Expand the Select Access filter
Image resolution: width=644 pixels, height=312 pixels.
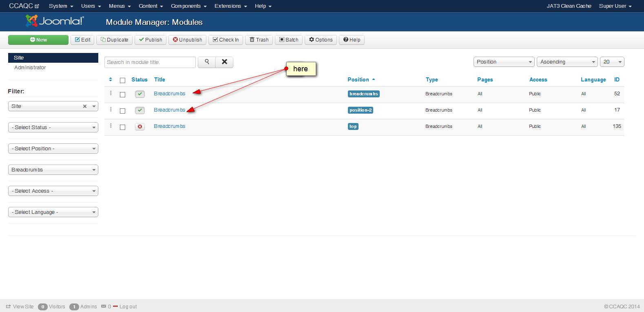[53, 191]
